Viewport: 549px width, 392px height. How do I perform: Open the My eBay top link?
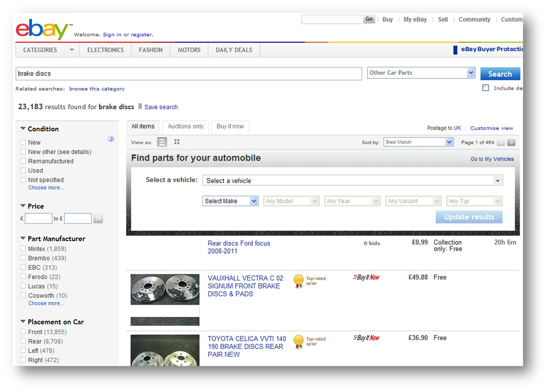tap(415, 19)
